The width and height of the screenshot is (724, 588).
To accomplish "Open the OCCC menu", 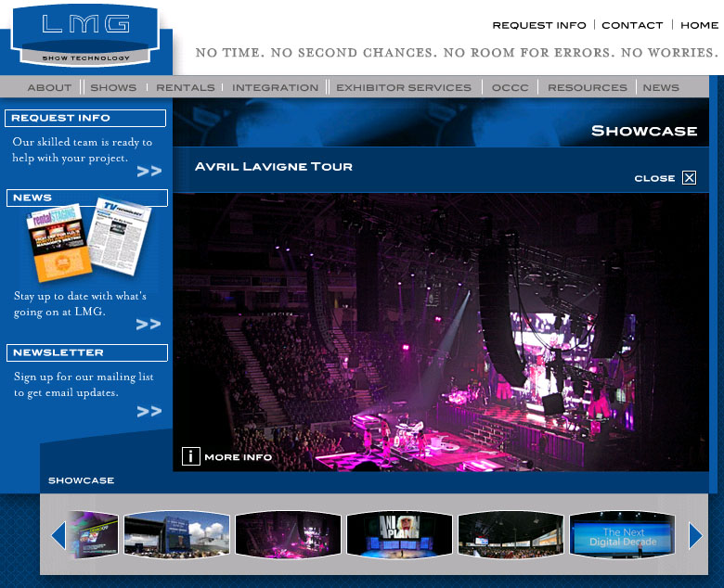I will (x=511, y=87).
